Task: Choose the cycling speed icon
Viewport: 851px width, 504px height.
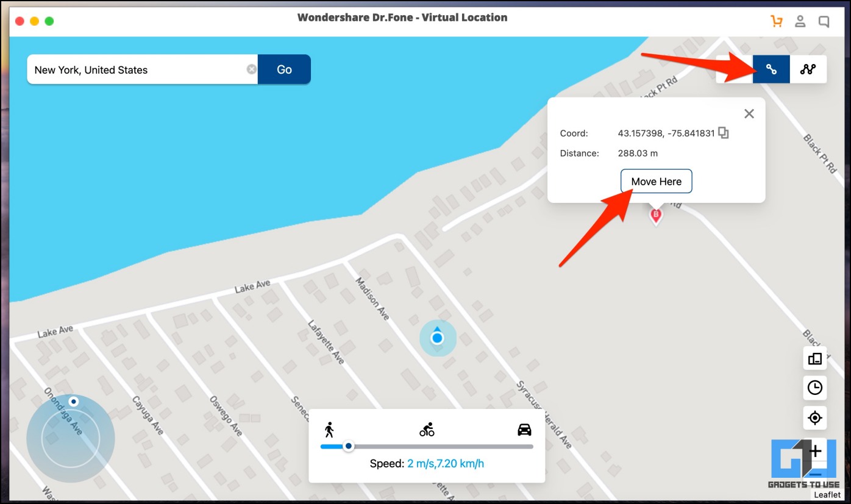Action: click(x=427, y=430)
